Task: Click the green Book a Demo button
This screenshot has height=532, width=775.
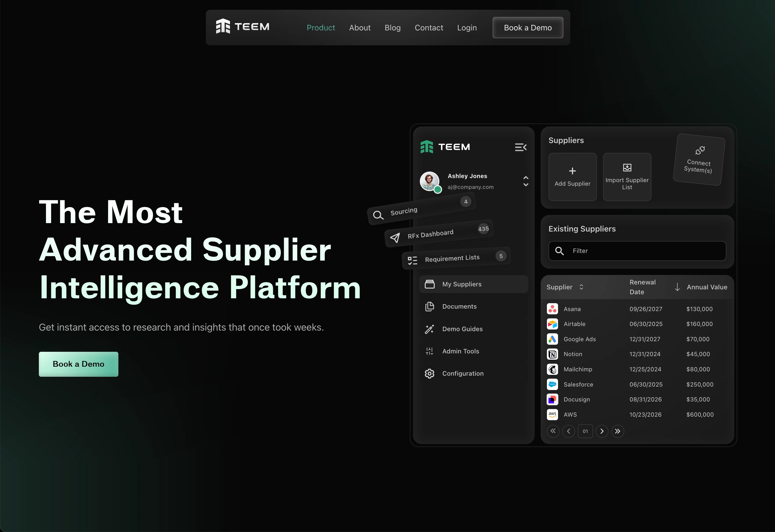Action: coord(78,364)
